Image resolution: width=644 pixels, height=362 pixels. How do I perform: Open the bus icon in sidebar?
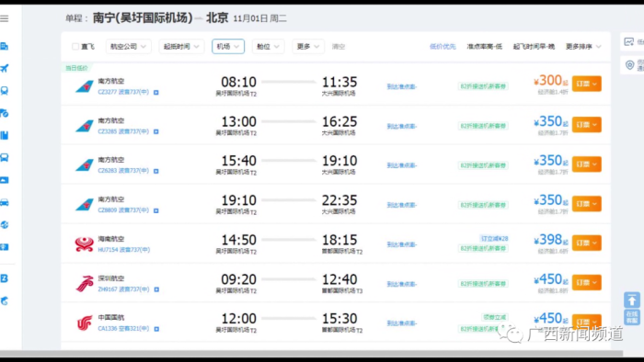(x=5, y=157)
